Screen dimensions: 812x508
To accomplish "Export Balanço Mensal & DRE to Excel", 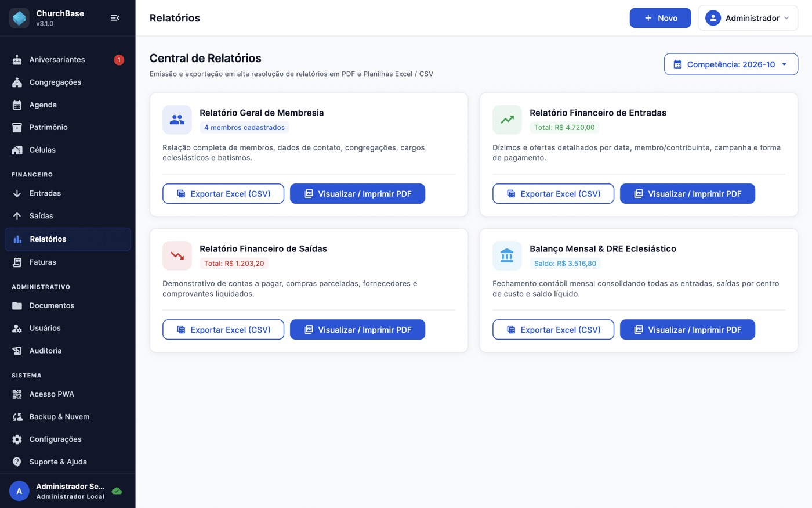I will 553,330.
